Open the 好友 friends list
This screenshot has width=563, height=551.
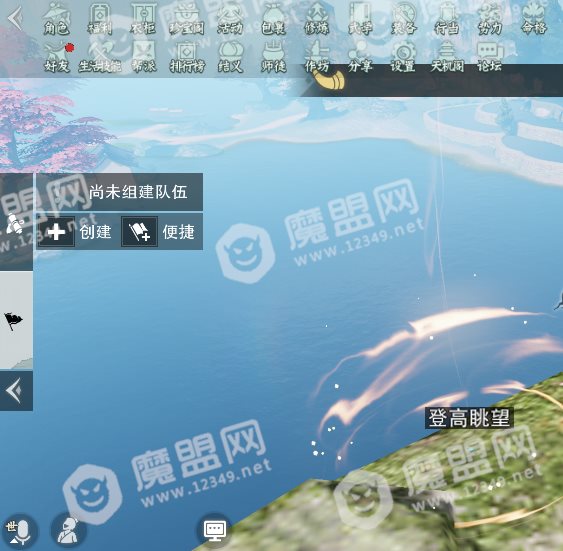pyautogui.click(x=57, y=57)
